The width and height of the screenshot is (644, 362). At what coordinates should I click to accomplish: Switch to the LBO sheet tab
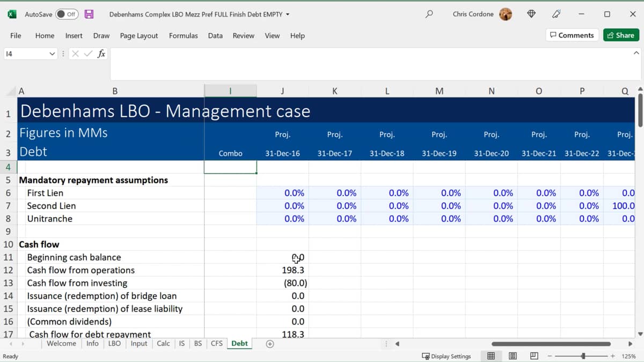point(114,343)
